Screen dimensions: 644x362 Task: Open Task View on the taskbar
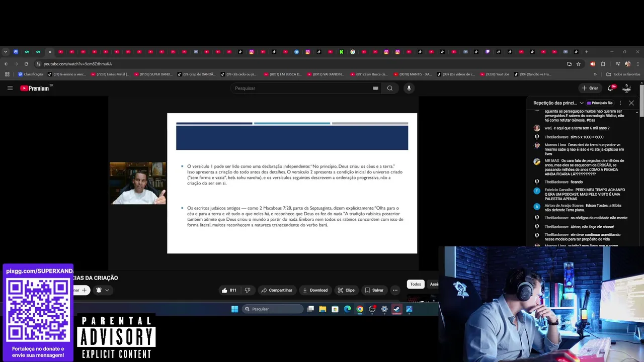310,309
